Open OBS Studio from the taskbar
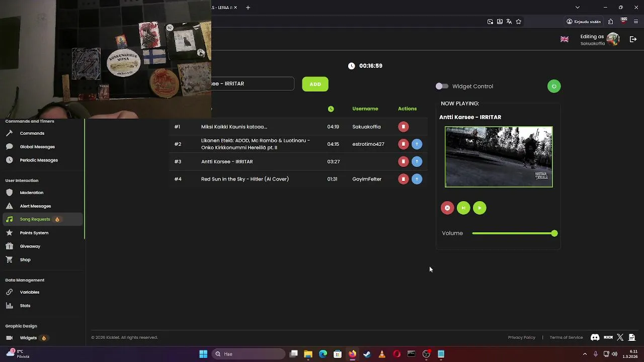 coord(426,354)
